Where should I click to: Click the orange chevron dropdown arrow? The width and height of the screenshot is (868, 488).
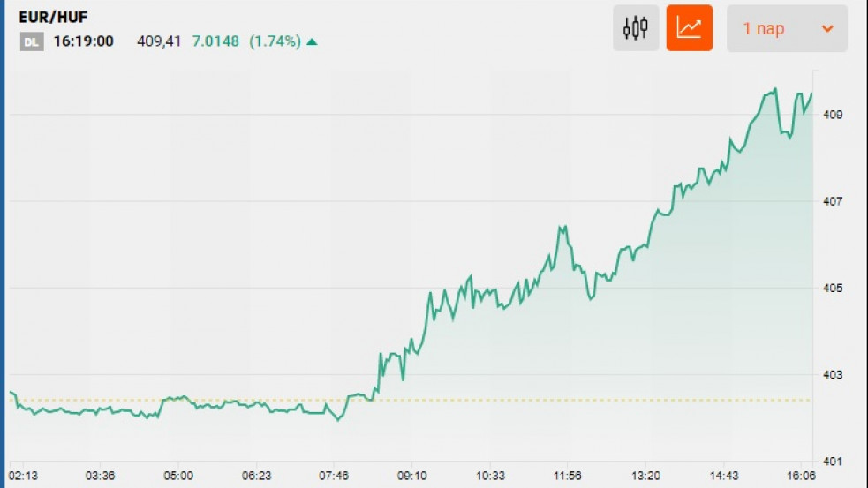click(x=827, y=29)
